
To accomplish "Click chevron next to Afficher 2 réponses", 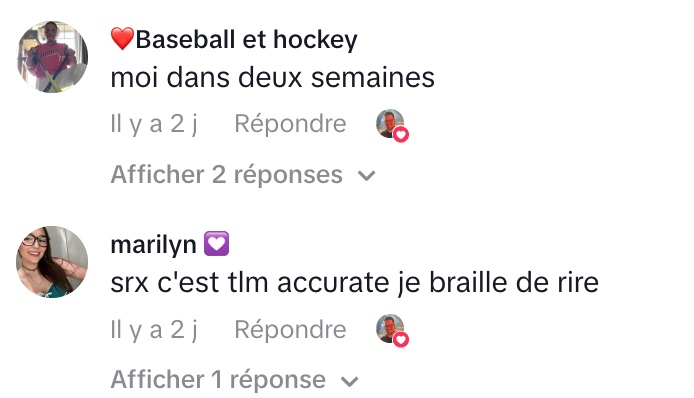I will [x=366, y=176].
